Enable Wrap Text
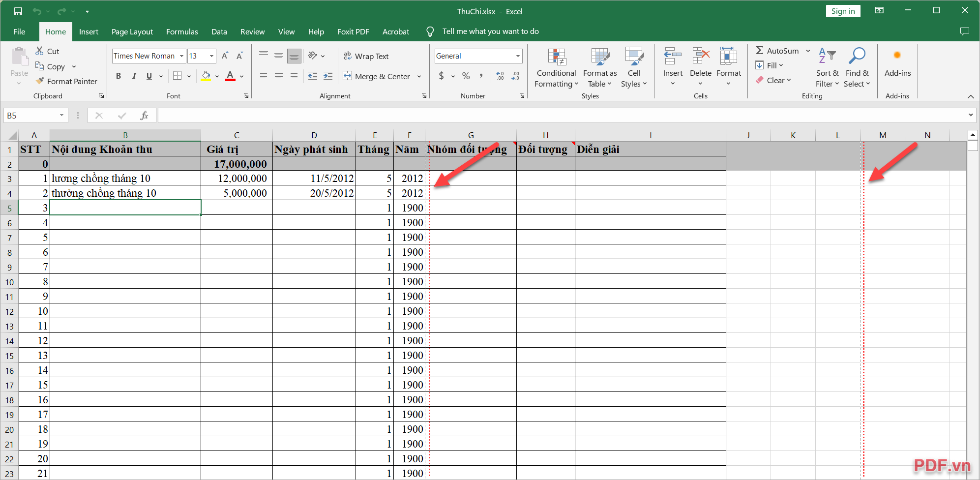This screenshot has width=980, height=480. click(x=366, y=56)
